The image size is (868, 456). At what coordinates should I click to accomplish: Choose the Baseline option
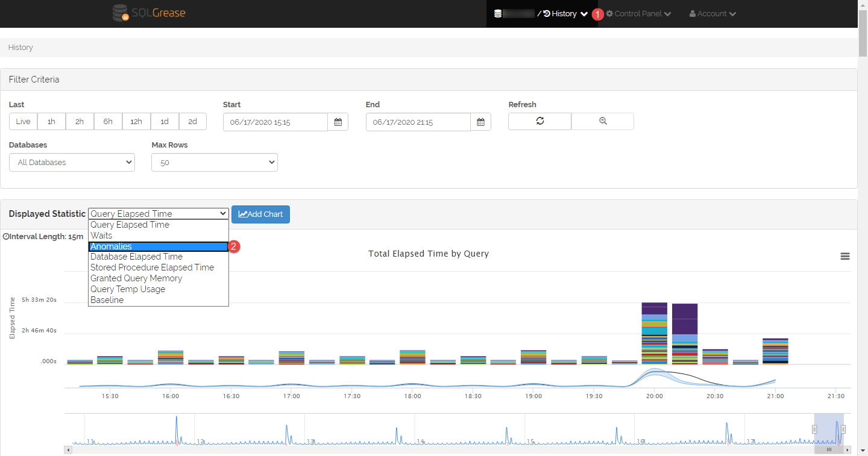point(159,300)
